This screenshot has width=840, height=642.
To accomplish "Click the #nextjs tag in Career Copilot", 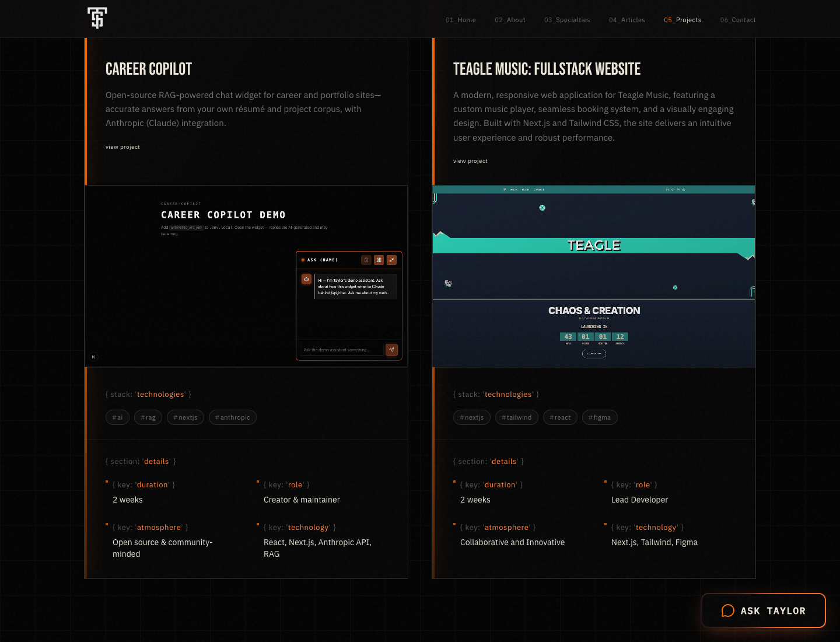I will coord(185,417).
